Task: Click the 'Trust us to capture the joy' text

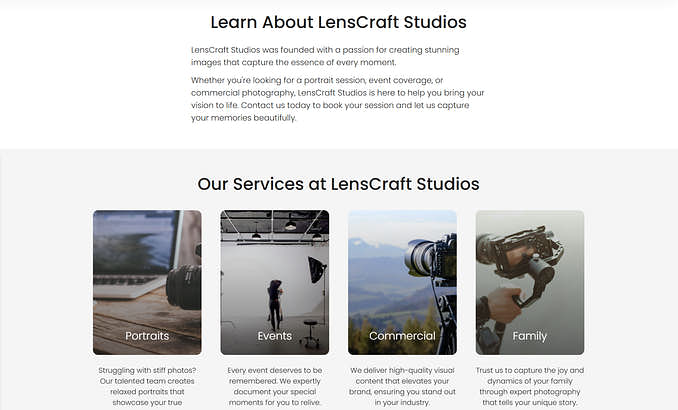Action: pos(530,386)
